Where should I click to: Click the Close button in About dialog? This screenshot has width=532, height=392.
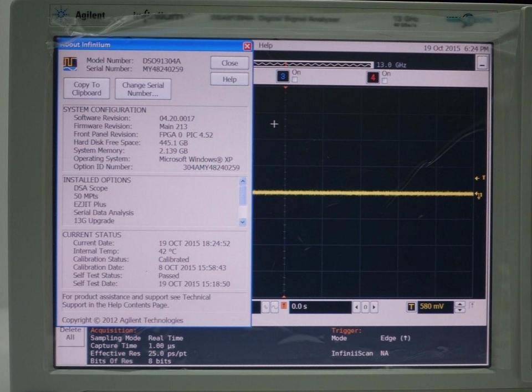tap(229, 63)
